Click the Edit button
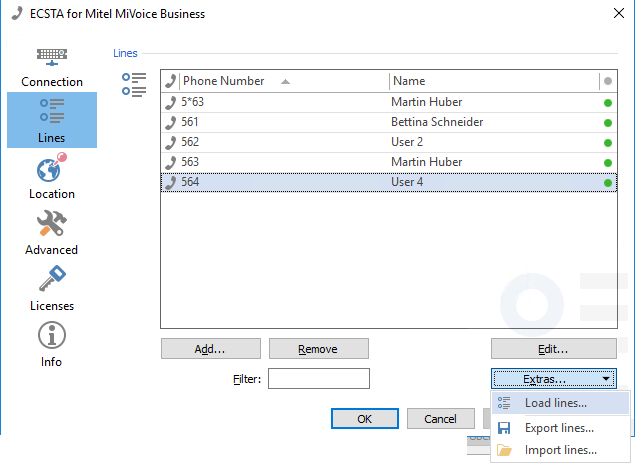Screen dimensions: 639x465 click(552, 349)
